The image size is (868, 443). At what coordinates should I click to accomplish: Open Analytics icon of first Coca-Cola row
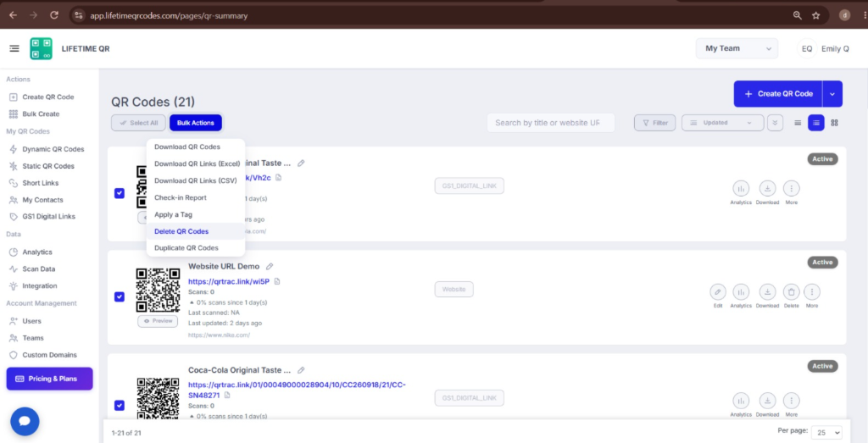[x=741, y=189]
